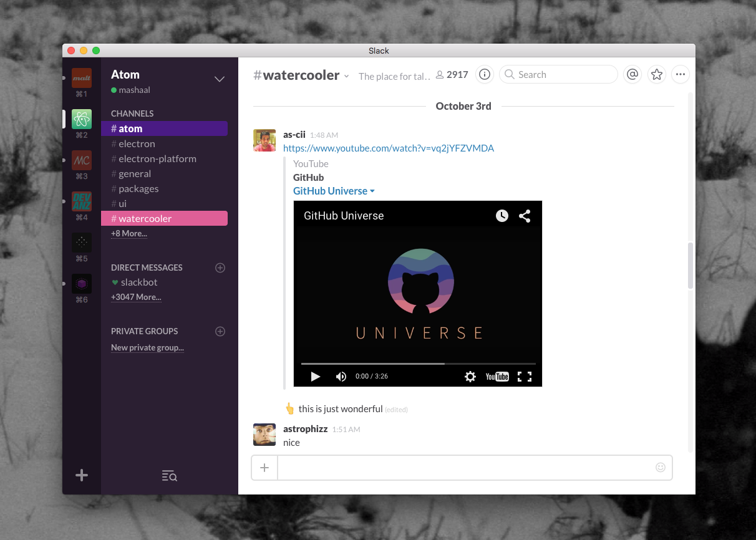This screenshot has height=540, width=756.
Task: Click the 1:51 AM message timestamp
Action: (346, 430)
